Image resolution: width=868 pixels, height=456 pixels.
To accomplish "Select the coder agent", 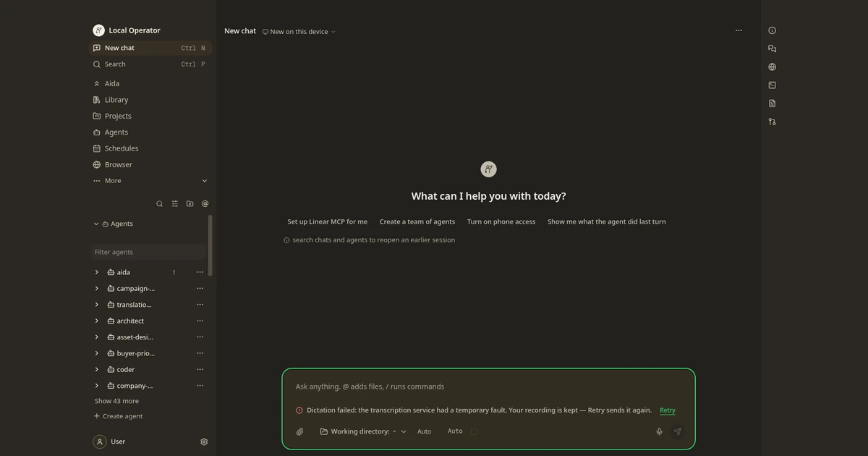I will coord(126,370).
